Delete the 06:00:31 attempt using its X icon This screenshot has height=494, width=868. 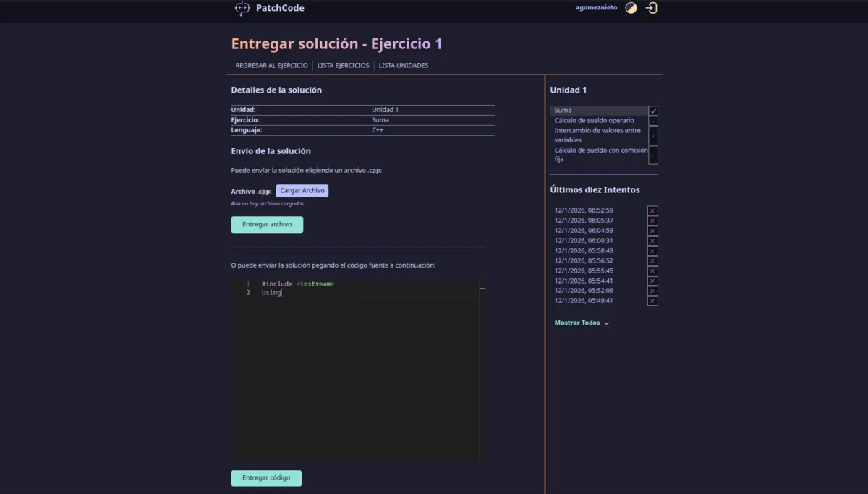(x=652, y=240)
